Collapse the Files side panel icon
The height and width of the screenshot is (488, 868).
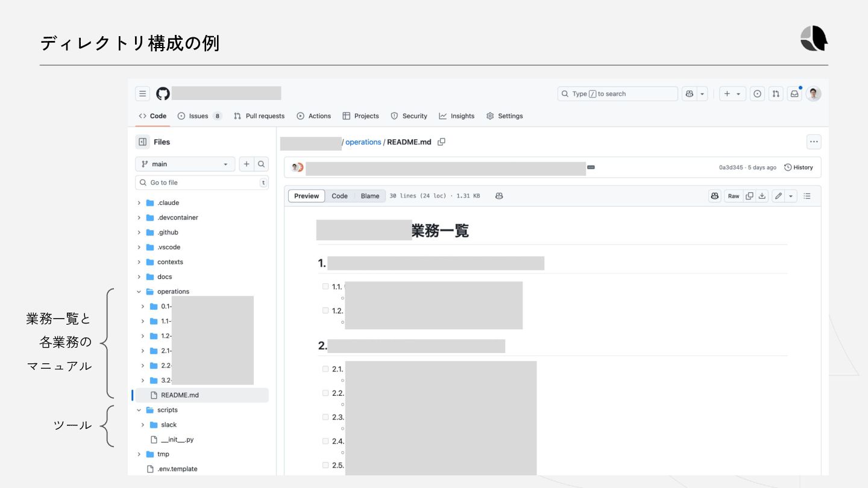coord(142,142)
